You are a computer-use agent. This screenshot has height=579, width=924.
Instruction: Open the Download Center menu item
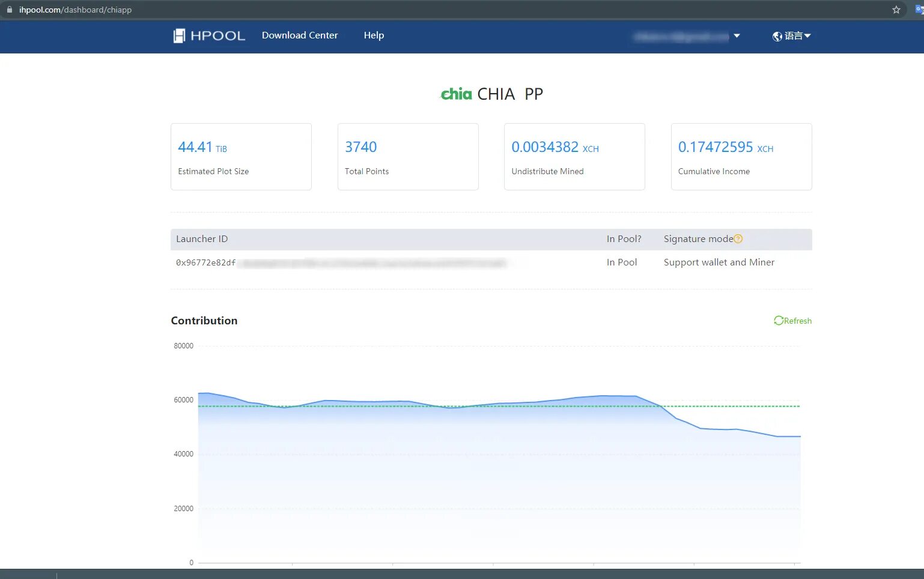click(x=300, y=35)
